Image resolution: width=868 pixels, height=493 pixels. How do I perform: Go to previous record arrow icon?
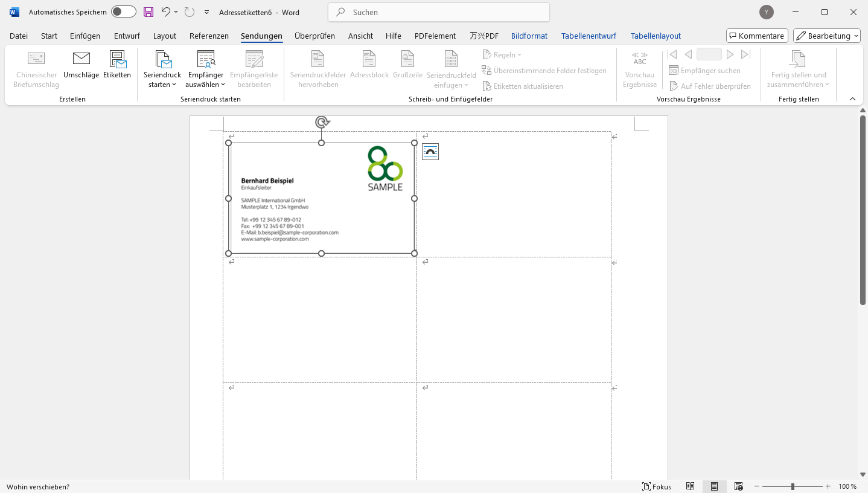(688, 55)
